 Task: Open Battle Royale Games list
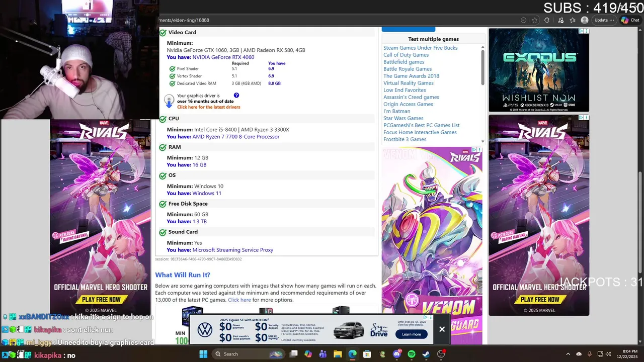pyautogui.click(x=408, y=69)
